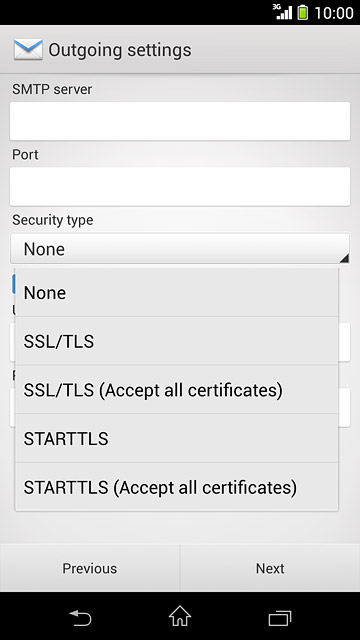The height and width of the screenshot is (640, 360).
Task: Continue with the Next button
Action: [x=270, y=568]
